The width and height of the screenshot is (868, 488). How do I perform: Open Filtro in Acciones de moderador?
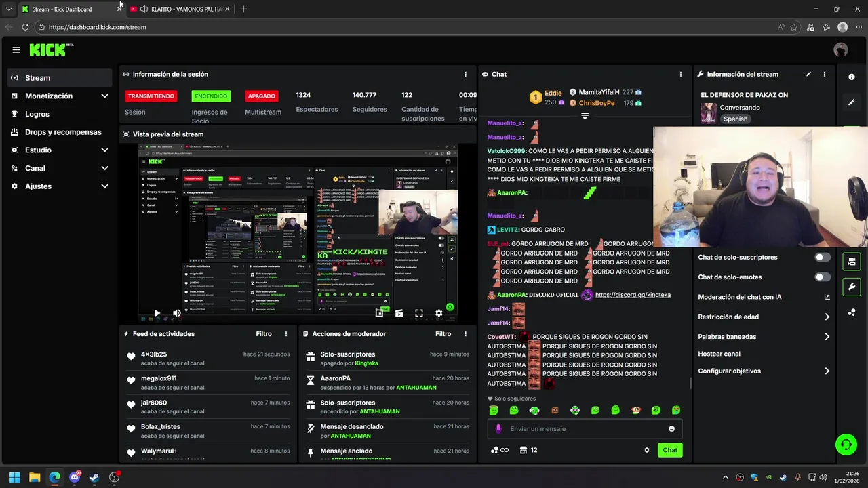click(443, 334)
